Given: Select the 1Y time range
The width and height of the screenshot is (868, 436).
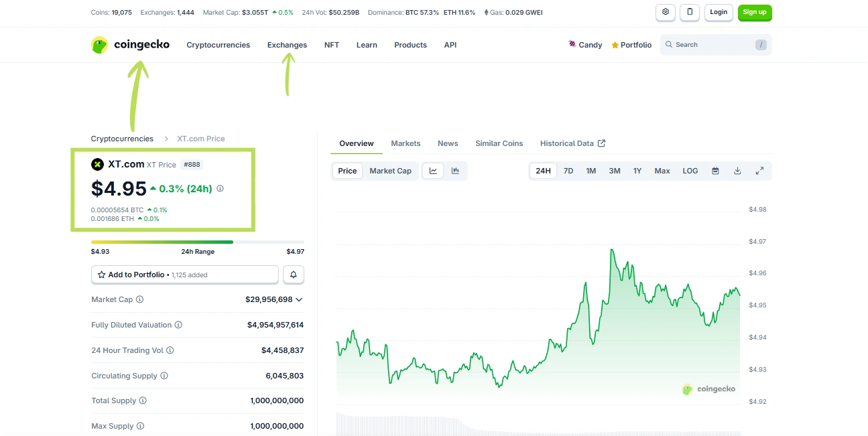Looking at the screenshot, I should 637,171.
